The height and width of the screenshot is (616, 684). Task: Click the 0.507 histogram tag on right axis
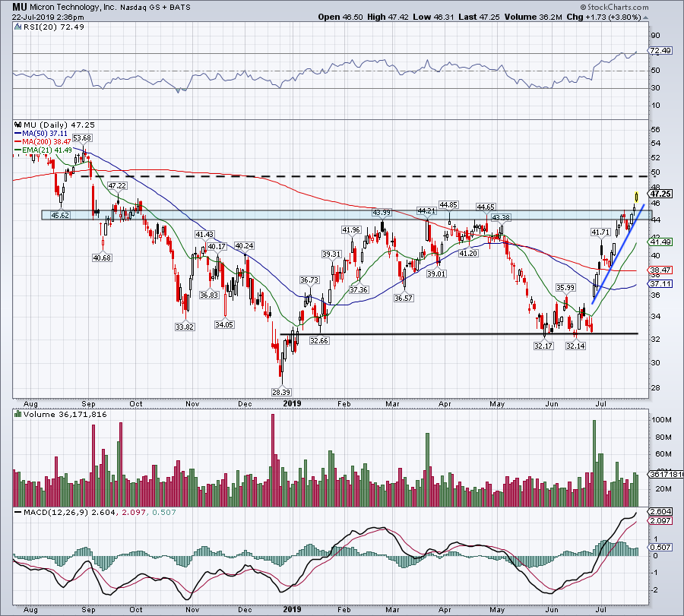660,548
